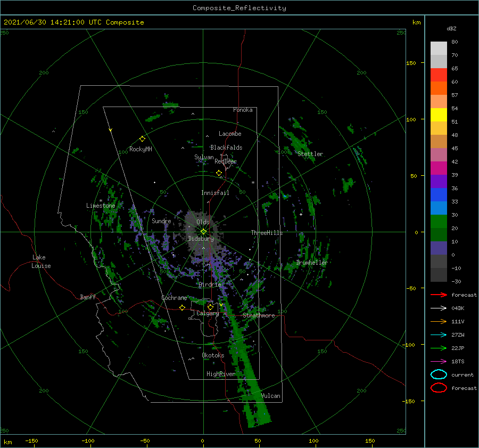Click the Limestone label on the map

(101, 206)
